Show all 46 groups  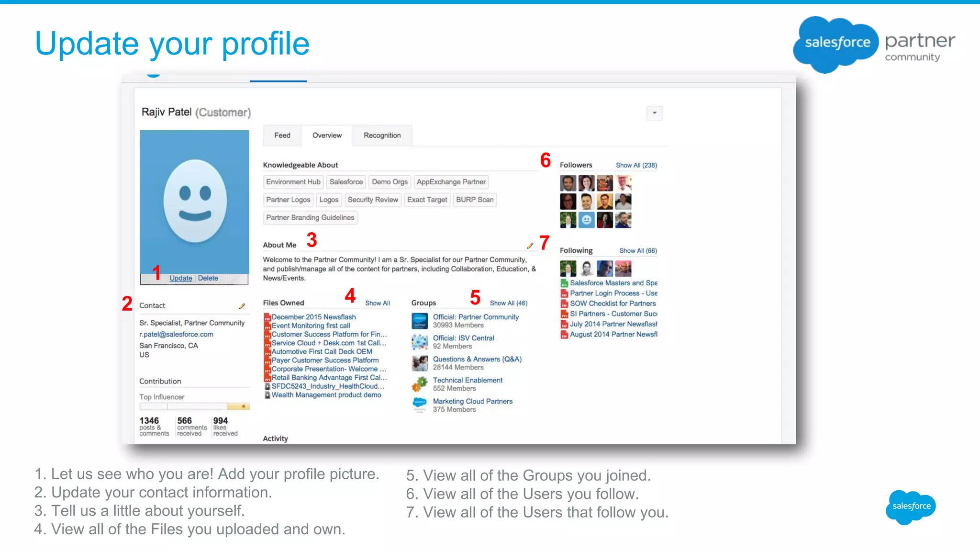point(508,304)
